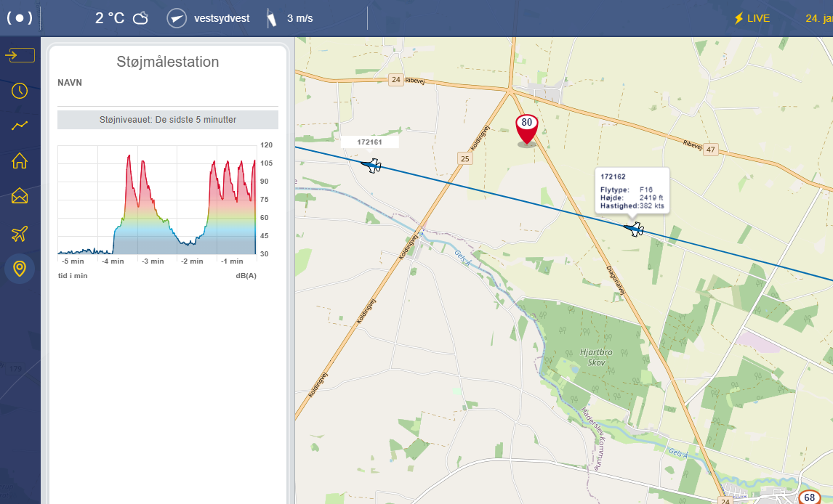Click the route 24 road shield near Ribevej
The height and width of the screenshot is (504, 833).
pos(396,80)
